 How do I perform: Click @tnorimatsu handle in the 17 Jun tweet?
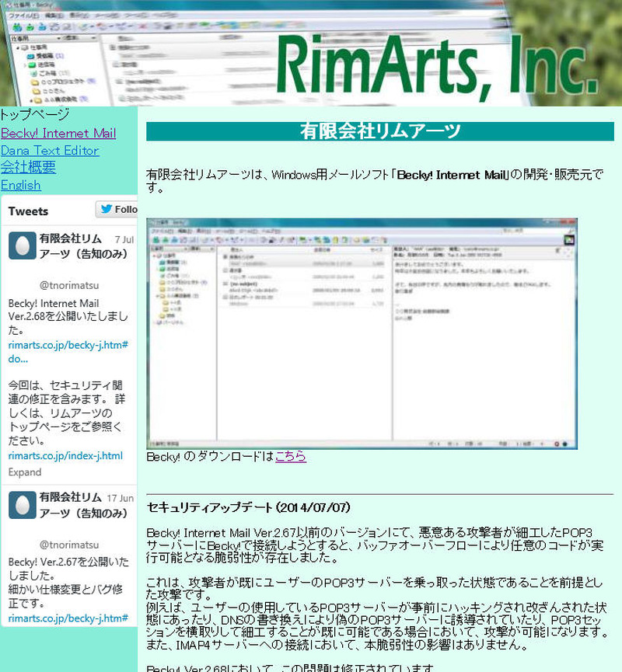[x=69, y=545]
